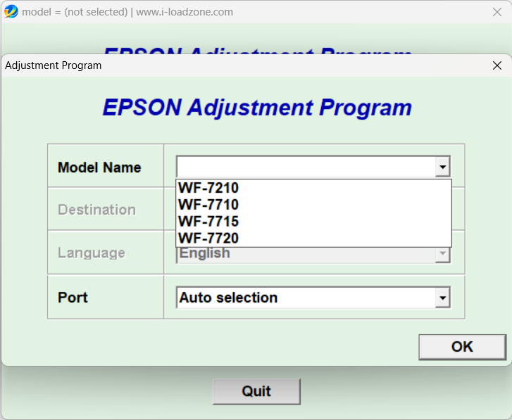Choose the WF-7710 model option
This screenshot has width=512, height=420.
pyautogui.click(x=208, y=205)
